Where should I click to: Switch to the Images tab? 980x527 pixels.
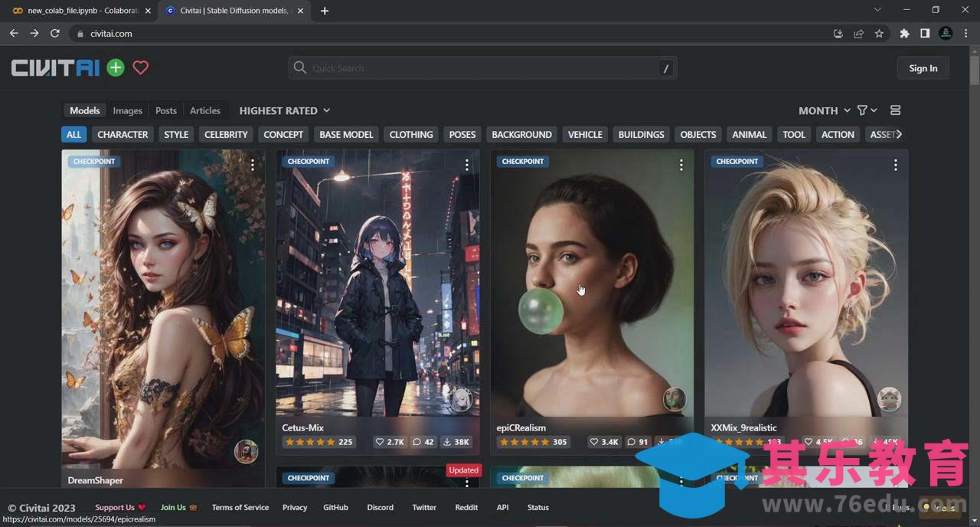point(127,110)
